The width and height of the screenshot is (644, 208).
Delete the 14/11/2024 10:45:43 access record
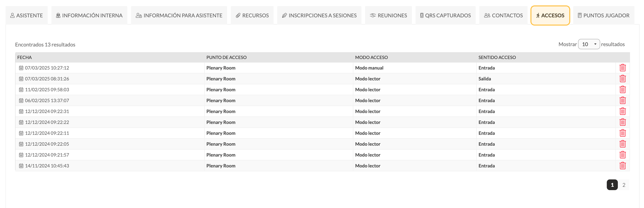[x=622, y=166]
